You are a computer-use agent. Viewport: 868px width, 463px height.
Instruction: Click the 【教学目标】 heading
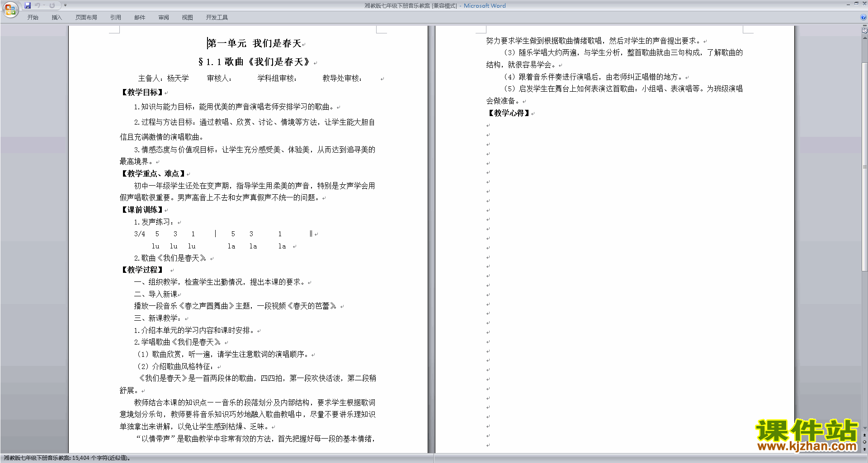142,92
